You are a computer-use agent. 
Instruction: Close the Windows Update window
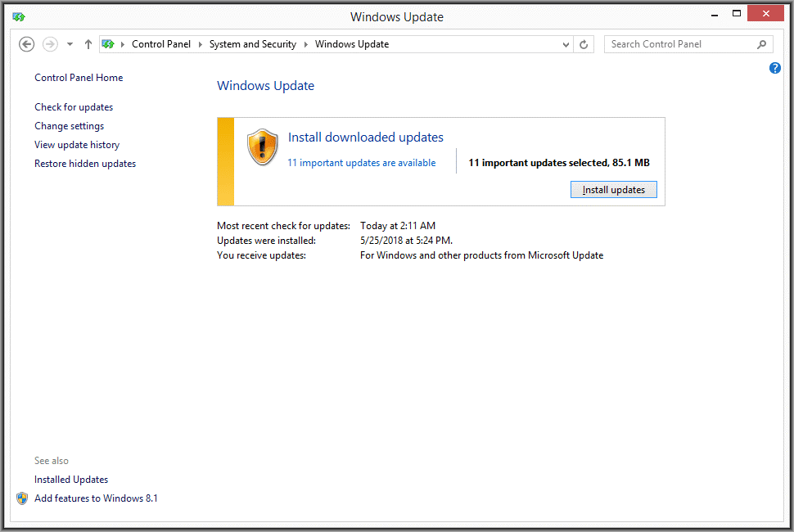point(765,14)
